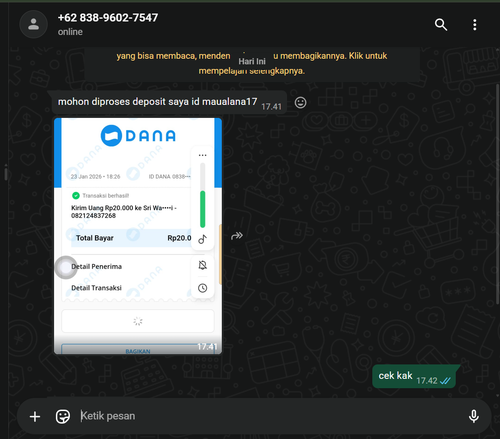Screen dimensions: 500x439
Task: Click the 17.42 timestamp on cek kak
Action: tap(427, 381)
